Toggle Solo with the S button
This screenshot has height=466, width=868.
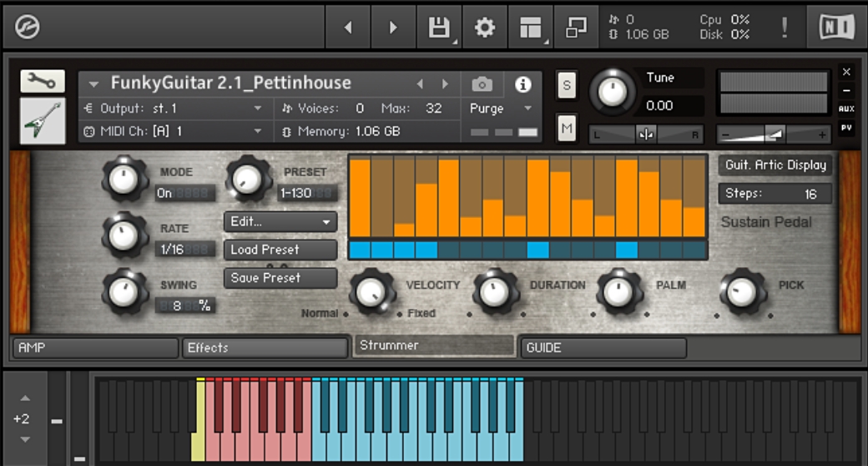tap(567, 85)
